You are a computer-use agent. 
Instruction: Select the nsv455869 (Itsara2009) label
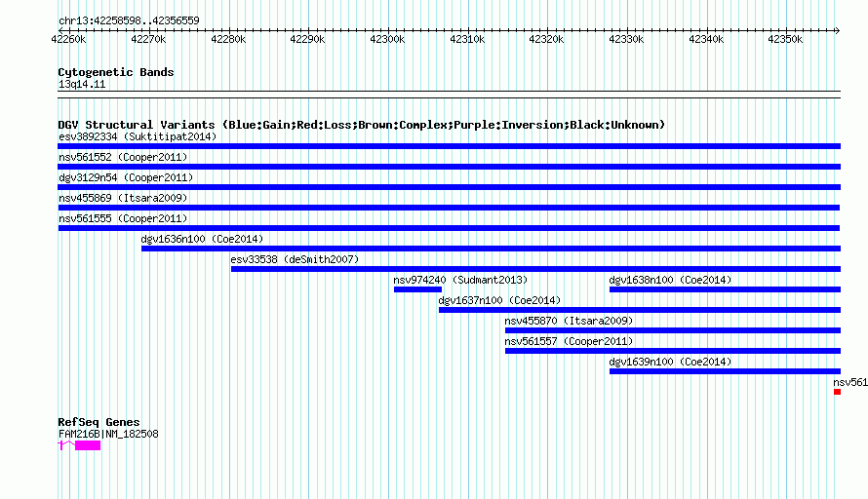123,198
